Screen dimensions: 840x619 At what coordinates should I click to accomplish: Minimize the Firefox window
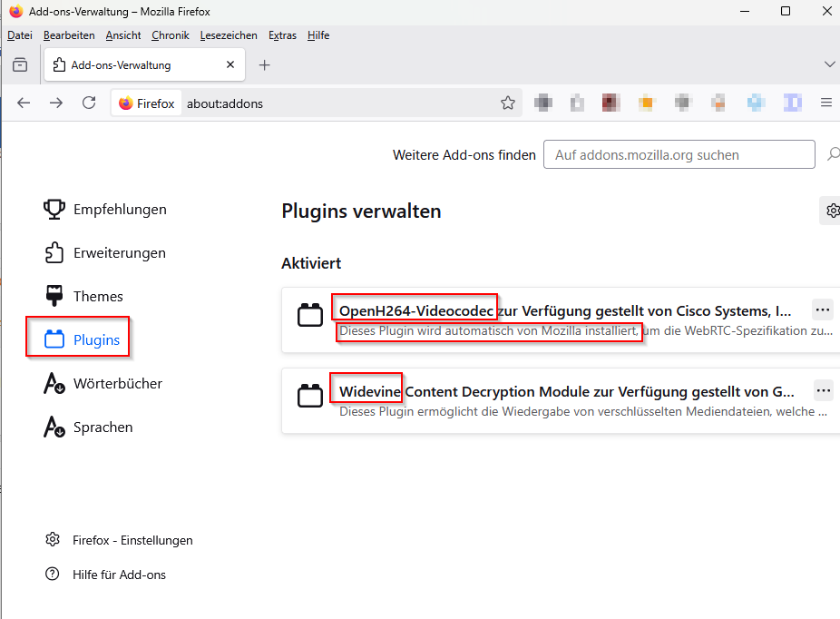(x=745, y=11)
